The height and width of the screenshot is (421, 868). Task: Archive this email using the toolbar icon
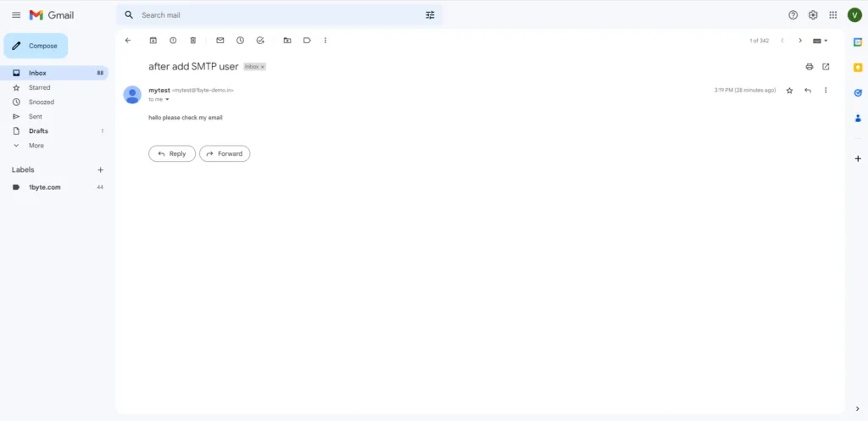pyautogui.click(x=153, y=40)
